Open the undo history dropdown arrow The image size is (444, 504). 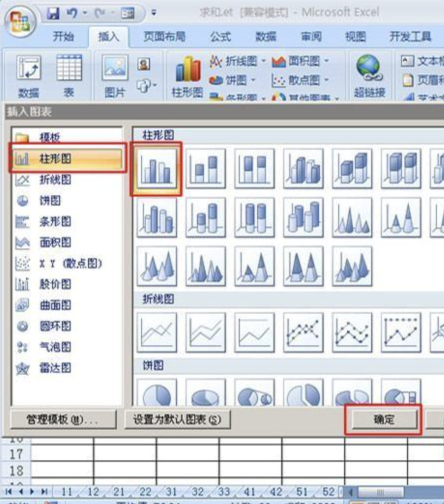click(x=85, y=13)
